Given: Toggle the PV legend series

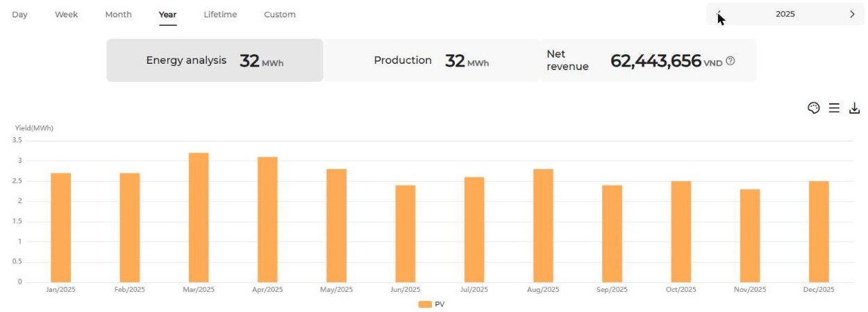Looking at the screenshot, I should (x=431, y=304).
